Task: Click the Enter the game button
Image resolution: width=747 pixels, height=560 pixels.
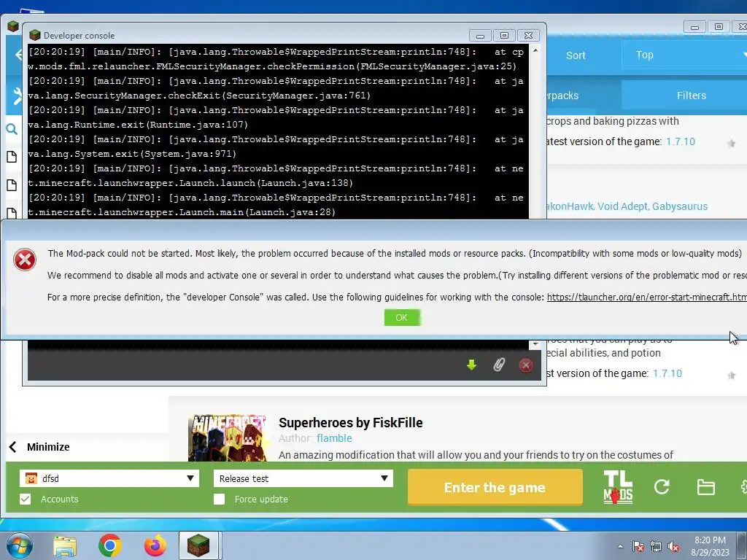Action: pos(495,487)
